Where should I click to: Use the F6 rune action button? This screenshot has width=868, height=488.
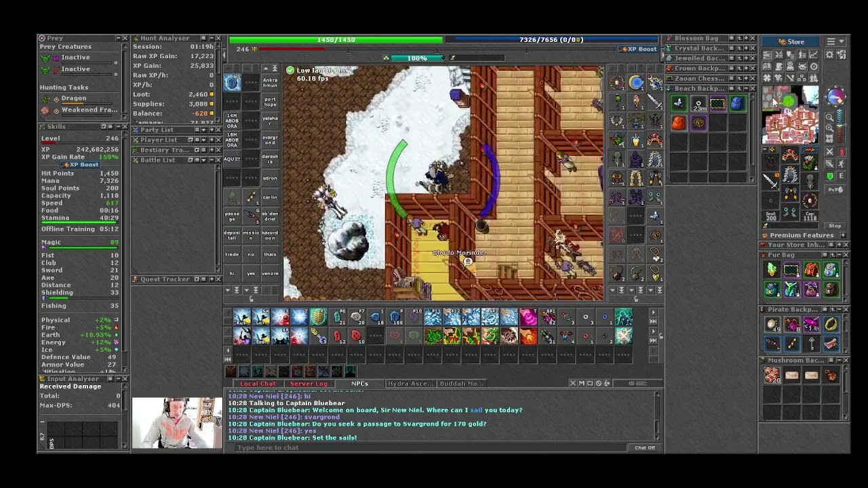(338, 317)
